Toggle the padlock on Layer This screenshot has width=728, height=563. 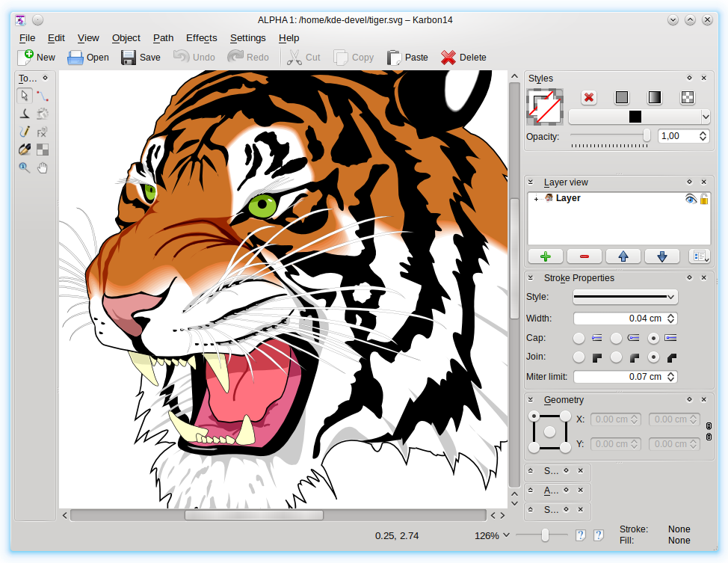tap(704, 199)
